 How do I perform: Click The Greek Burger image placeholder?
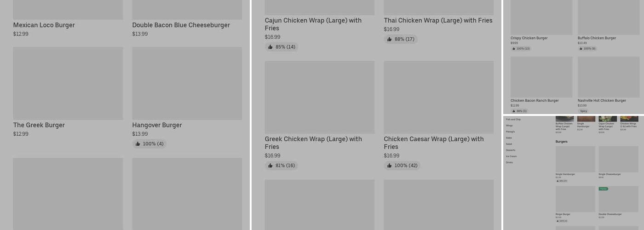(x=68, y=83)
